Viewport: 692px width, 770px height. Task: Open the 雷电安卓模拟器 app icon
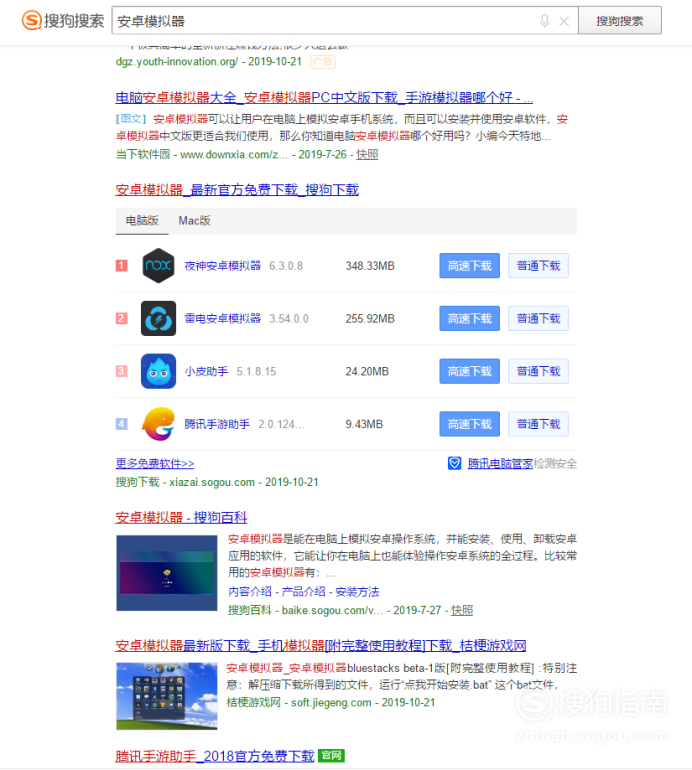(158, 318)
